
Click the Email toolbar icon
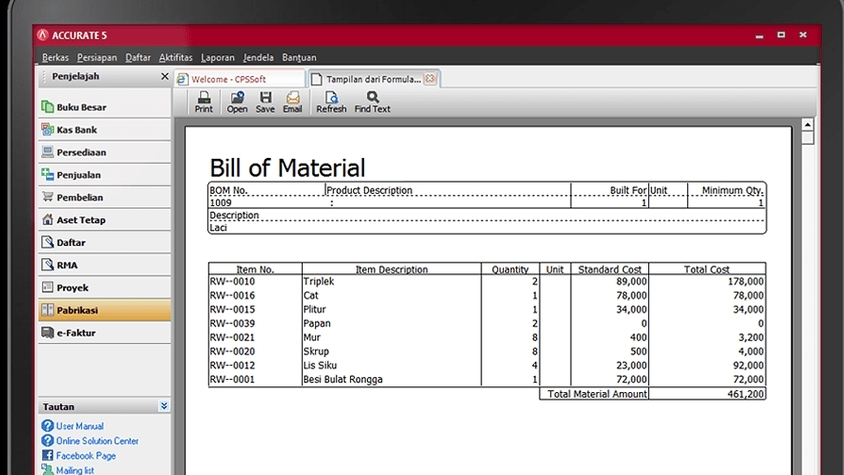292,102
